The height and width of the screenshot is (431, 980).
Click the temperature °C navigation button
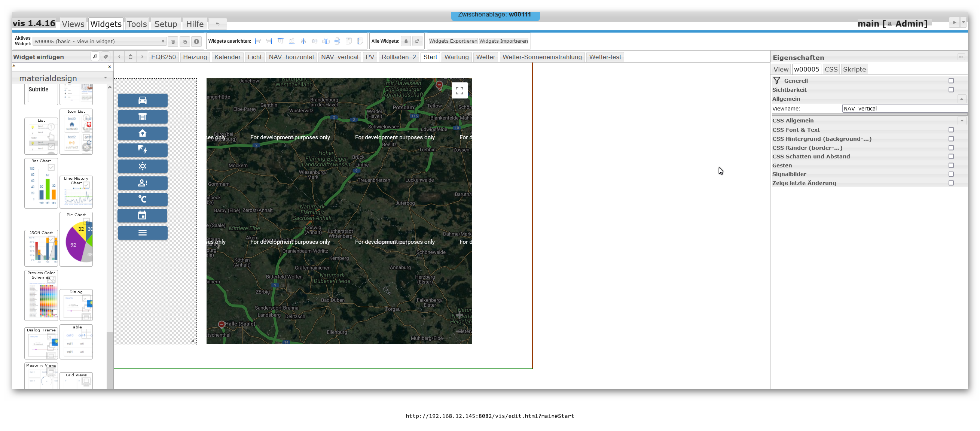pos(142,199)
